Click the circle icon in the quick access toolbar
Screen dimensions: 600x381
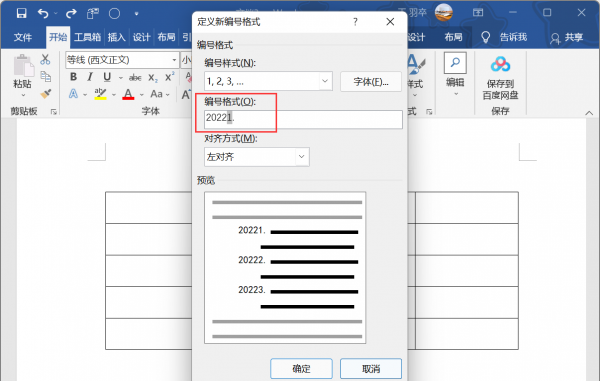coord(114,14)
